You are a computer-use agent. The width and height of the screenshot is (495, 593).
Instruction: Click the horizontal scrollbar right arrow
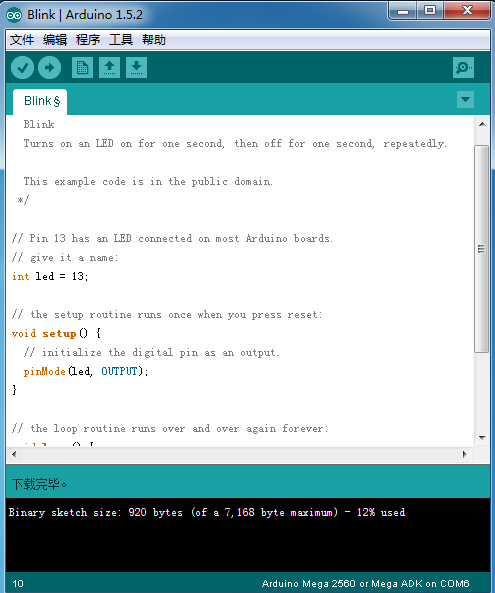tap(465, 454)
